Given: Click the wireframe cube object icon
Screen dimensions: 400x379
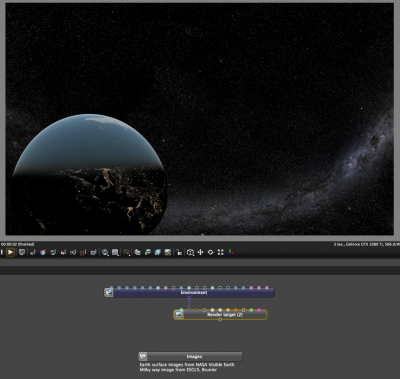Looking at the screenshot, I should [190, 252].
